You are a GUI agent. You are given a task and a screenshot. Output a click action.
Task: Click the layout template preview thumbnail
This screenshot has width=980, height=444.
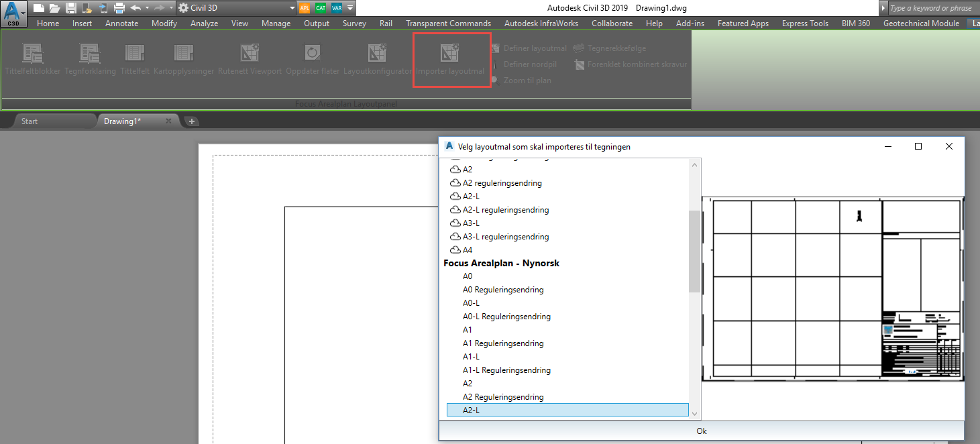(832, 289)
